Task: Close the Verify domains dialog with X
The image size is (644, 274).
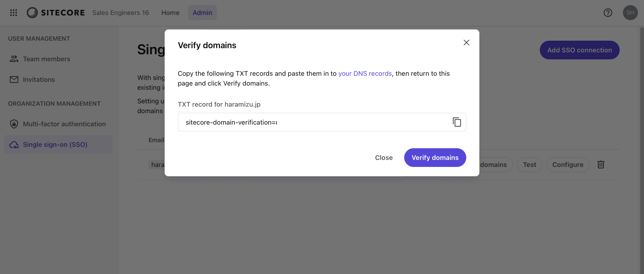Action: (x=466, y=43)
